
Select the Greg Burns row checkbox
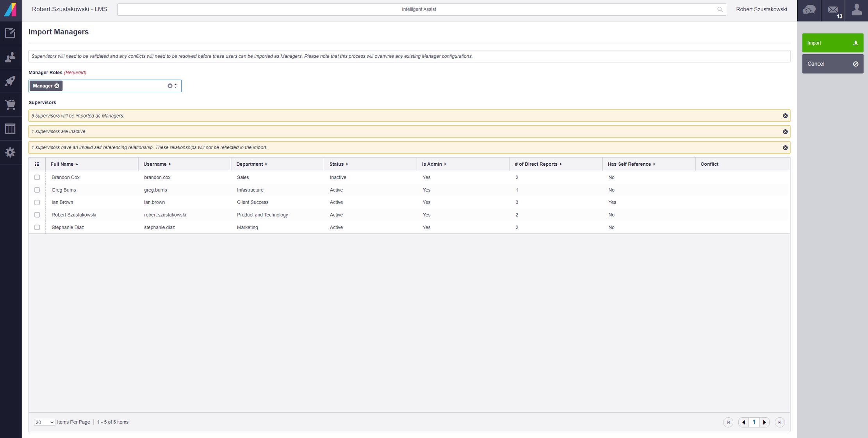click(x=37, y=190)
